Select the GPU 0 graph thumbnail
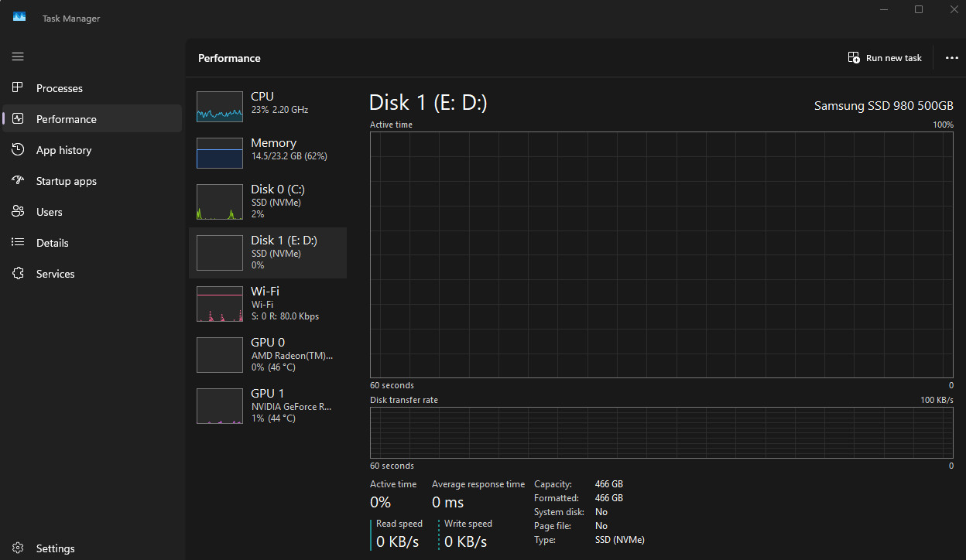The width and height of the screenshot is (966, 560). click(x=220, y=354)
